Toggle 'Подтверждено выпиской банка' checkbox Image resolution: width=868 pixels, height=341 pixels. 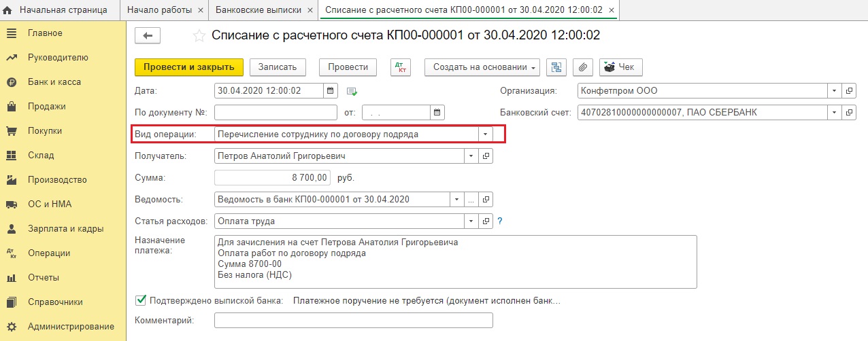tap(141, 300)
